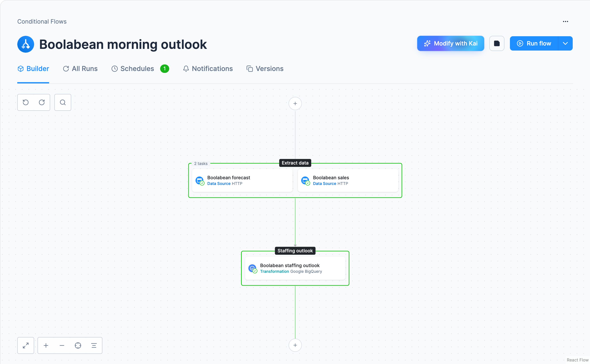Add a phase at the top plus node
This screenshot has width=590, height=364.
pos(295,103)
